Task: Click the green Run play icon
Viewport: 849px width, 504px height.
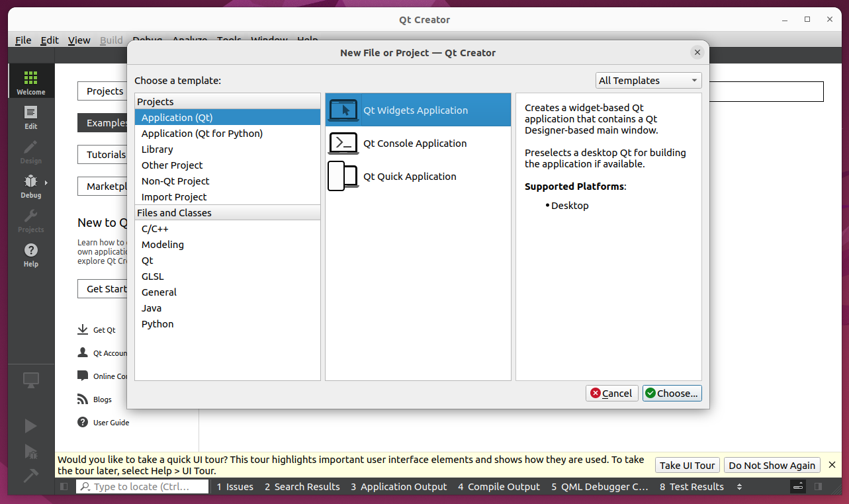Action: tap(31, 425)
